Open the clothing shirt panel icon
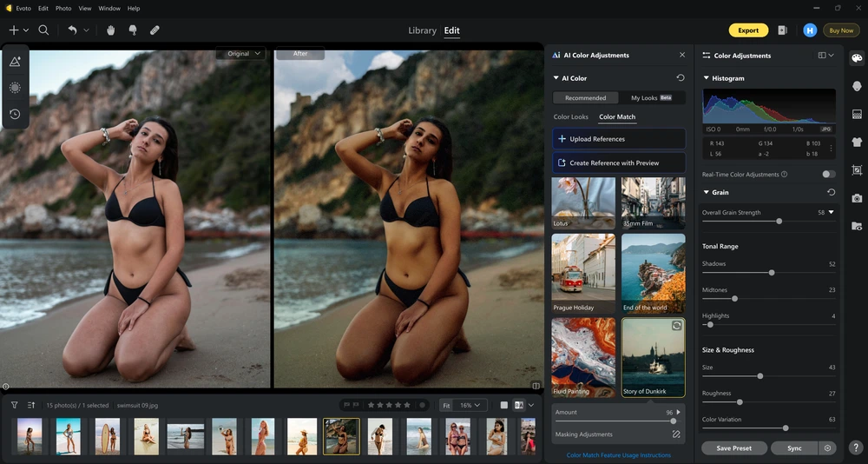Image resolution: width=868 pixels, height=464 pixels. pyautogui.click(x=857, y=142)
